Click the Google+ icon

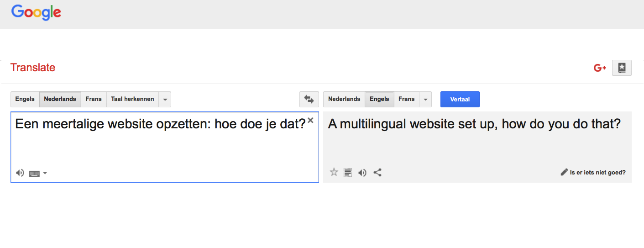click(x=600, y=68)
